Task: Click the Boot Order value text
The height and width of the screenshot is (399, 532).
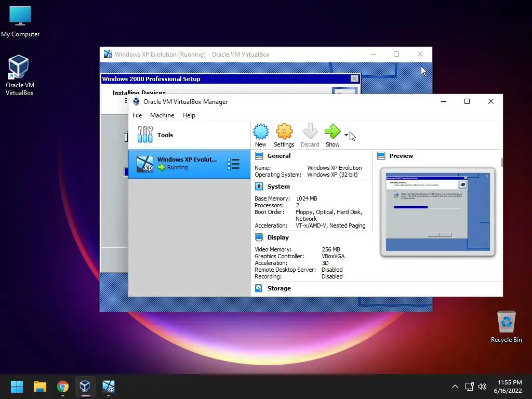Action: coord(329,216)
